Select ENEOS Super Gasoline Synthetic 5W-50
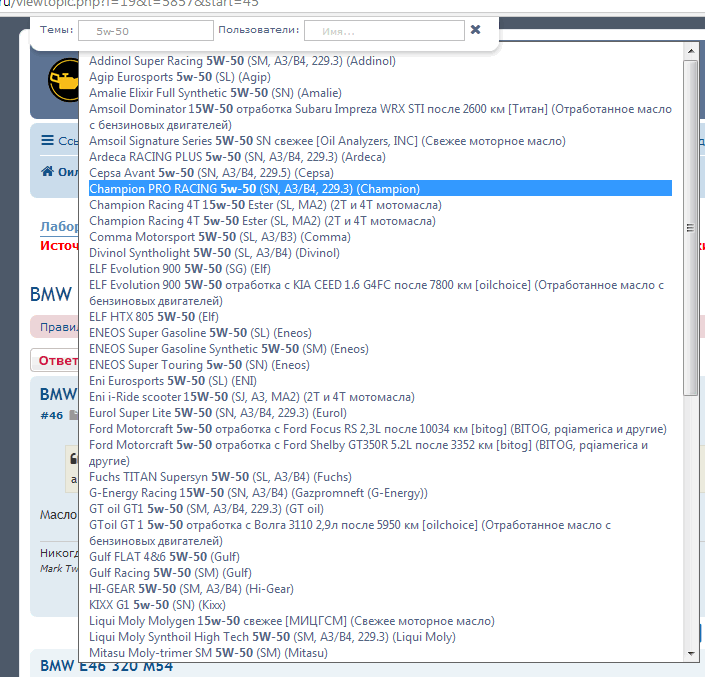 (x=229, y=349)
